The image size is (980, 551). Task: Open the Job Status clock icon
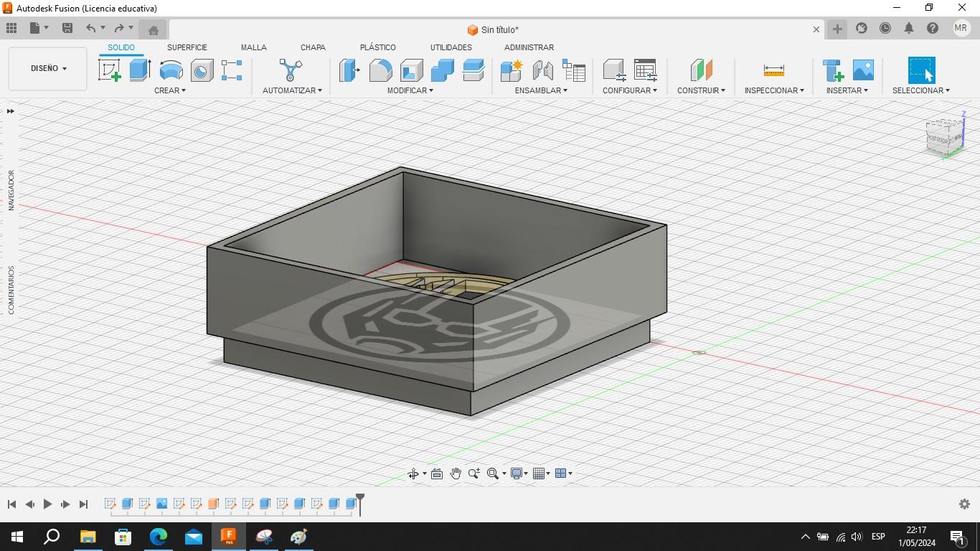(885, 28)
